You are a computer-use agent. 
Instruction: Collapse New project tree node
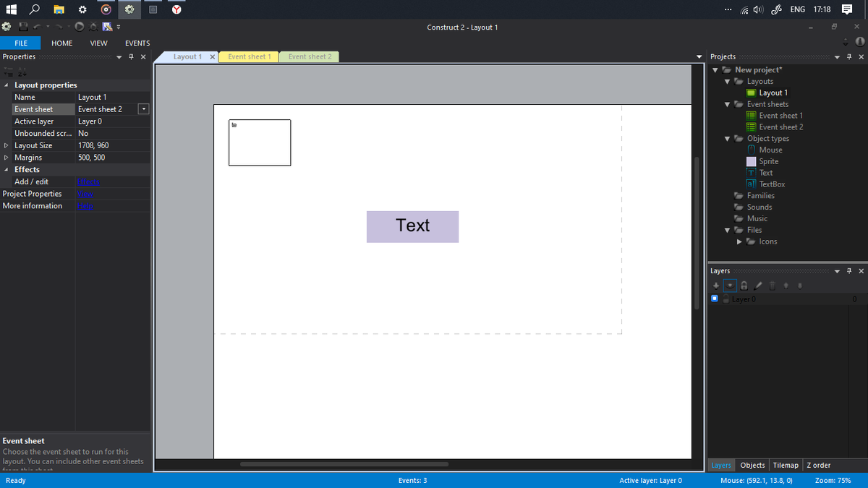715,70
